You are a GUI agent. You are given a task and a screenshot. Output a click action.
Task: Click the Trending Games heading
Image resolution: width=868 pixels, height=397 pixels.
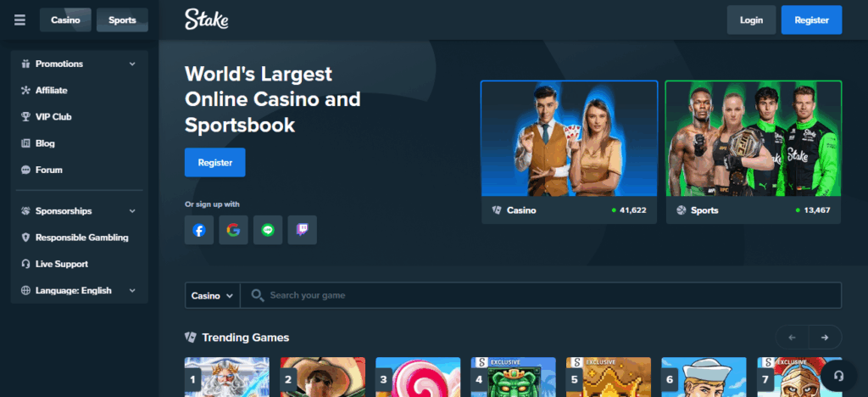pos(245,338)
